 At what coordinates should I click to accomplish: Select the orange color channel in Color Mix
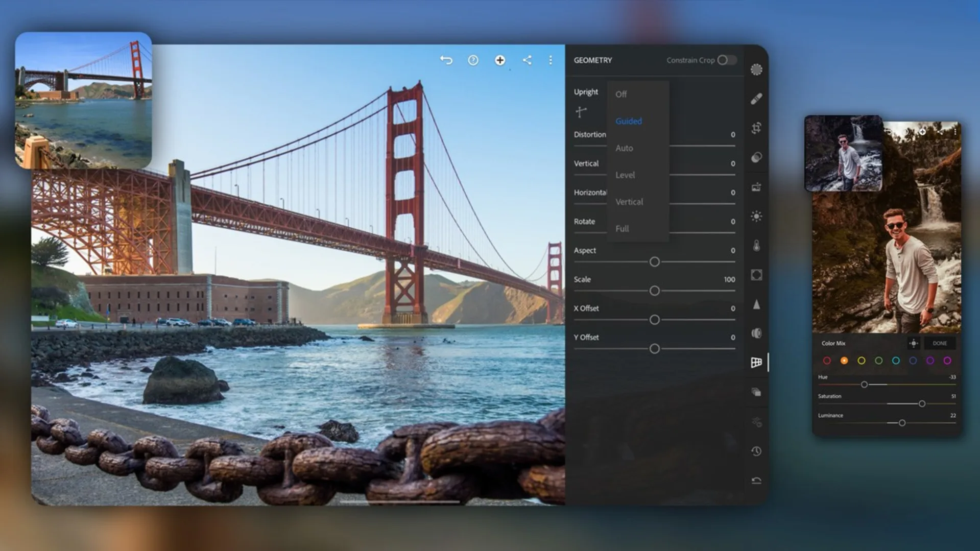coord(844,360)
